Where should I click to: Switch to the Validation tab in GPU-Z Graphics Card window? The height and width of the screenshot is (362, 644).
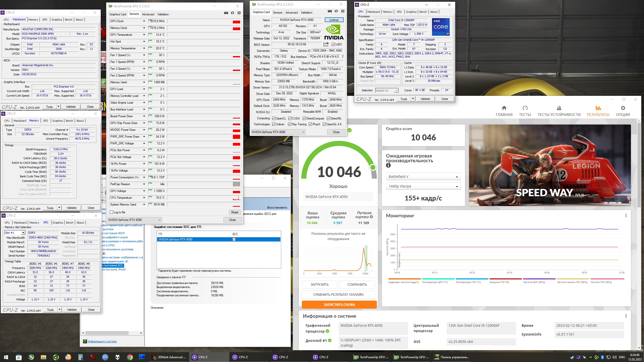click(306, 13)
